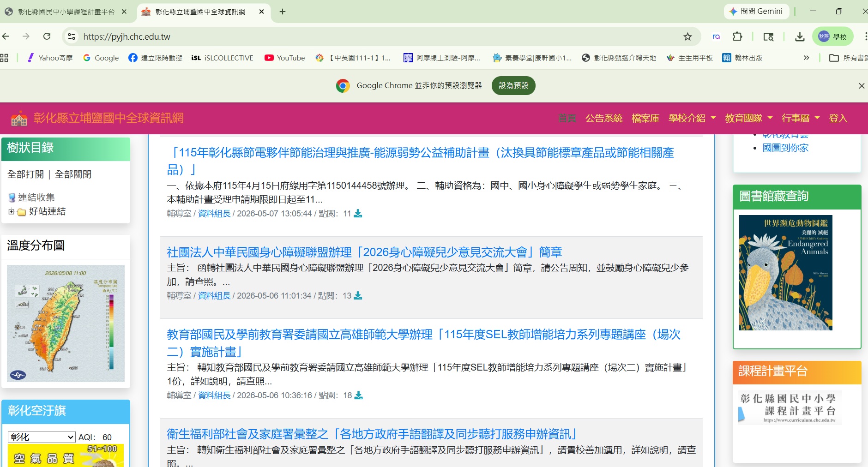Go forward to the next page
Viewport: 868px width, 467px height.
coord(26,36)
